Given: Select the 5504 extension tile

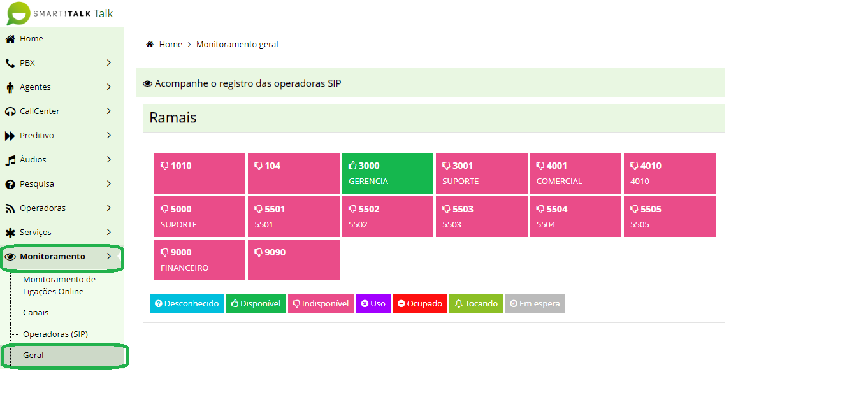Looking at the screenshot, I should pyautogui.click(x=575, y=217).
